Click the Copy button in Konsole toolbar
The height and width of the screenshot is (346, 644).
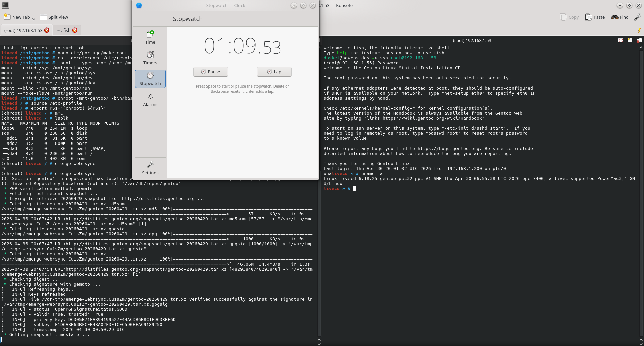pyautogui.click(x=570, y=17)
